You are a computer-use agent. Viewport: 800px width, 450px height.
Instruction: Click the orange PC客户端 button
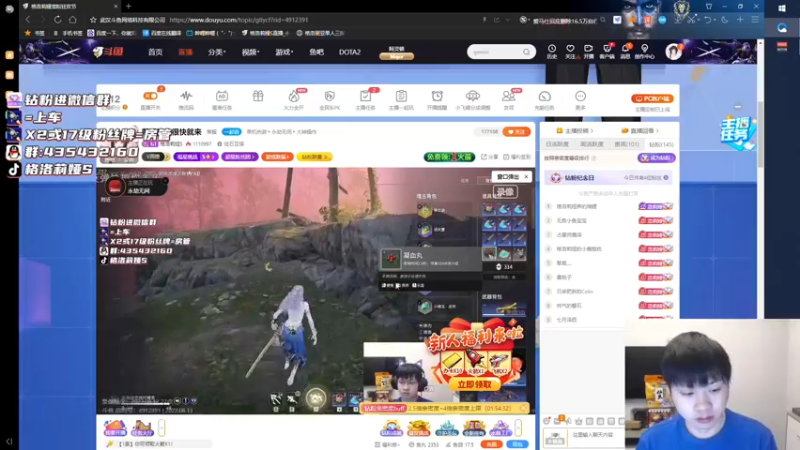pyautogui.click(x=652, y=98)
